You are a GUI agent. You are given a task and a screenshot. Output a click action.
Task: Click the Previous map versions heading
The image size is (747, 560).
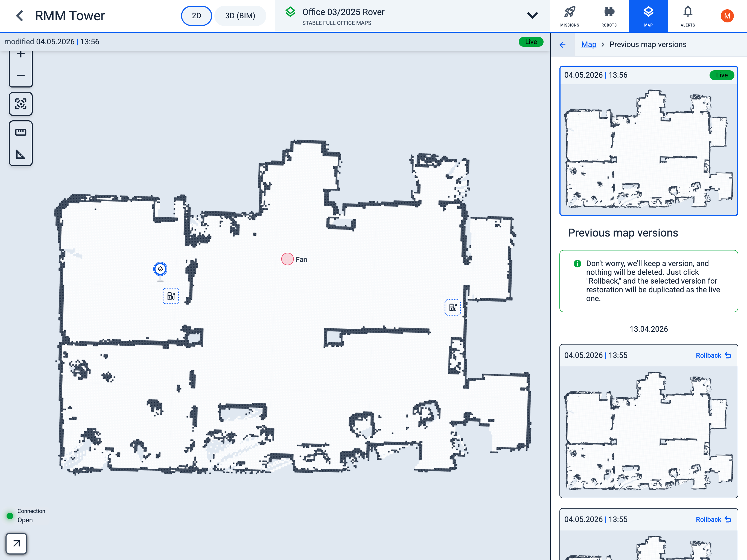tap(623, 233)
